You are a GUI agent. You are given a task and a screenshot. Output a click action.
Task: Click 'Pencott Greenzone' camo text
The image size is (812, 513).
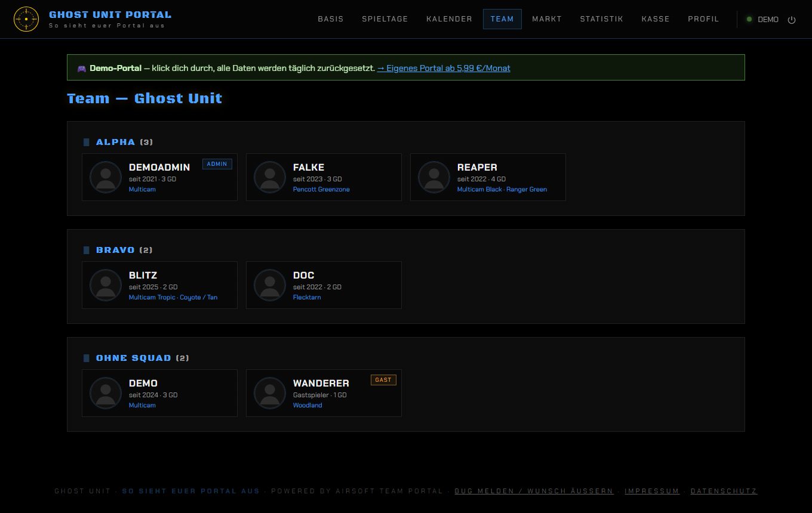point(321,189)
